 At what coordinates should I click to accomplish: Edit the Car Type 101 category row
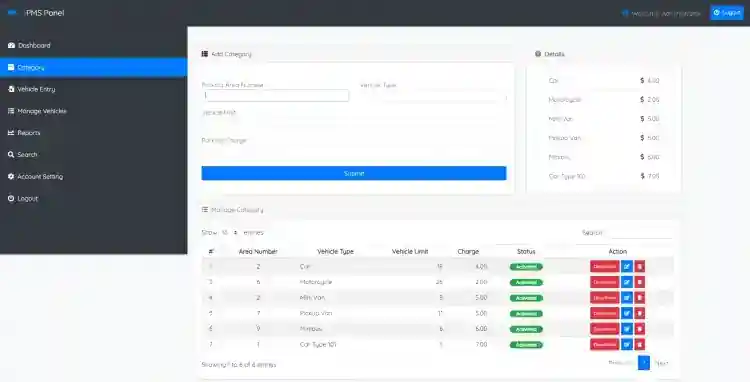pos(627,344)
